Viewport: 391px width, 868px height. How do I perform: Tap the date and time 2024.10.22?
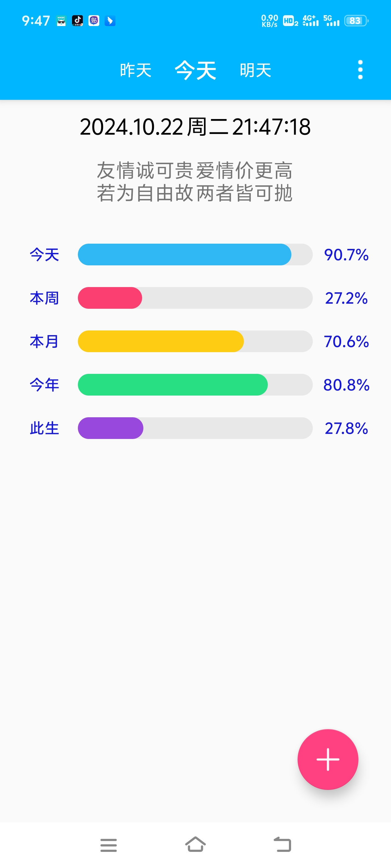tap(195, 127)
